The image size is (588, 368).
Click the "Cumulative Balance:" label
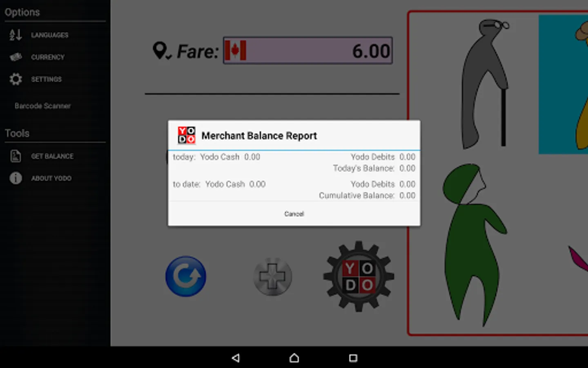tap(356, 196)
